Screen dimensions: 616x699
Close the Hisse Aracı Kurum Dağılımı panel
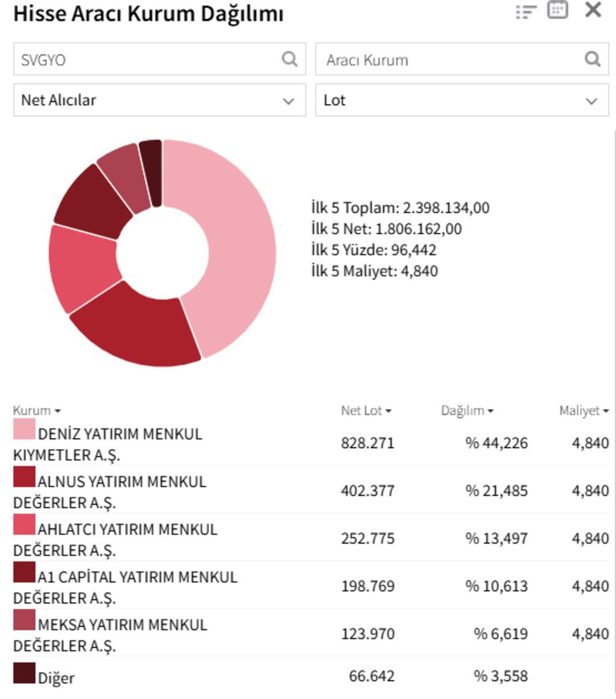[593, 10]
